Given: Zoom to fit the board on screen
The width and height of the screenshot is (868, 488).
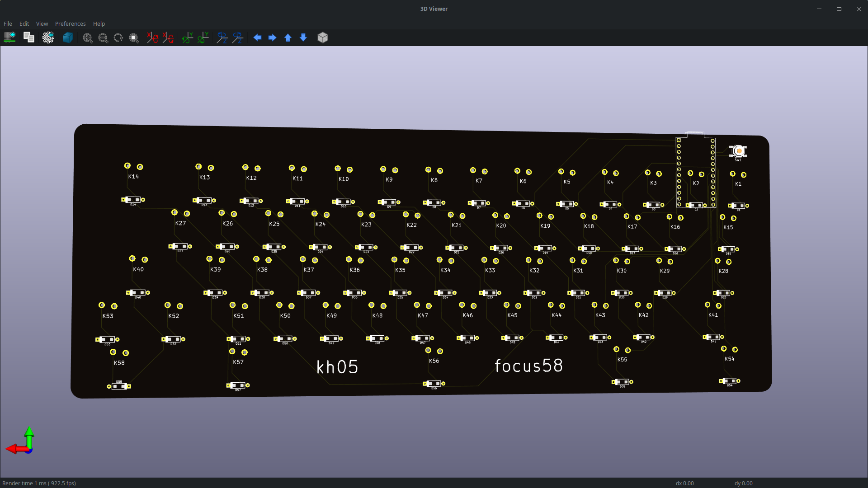Looking at the screenshot, I should pos(134,38).
